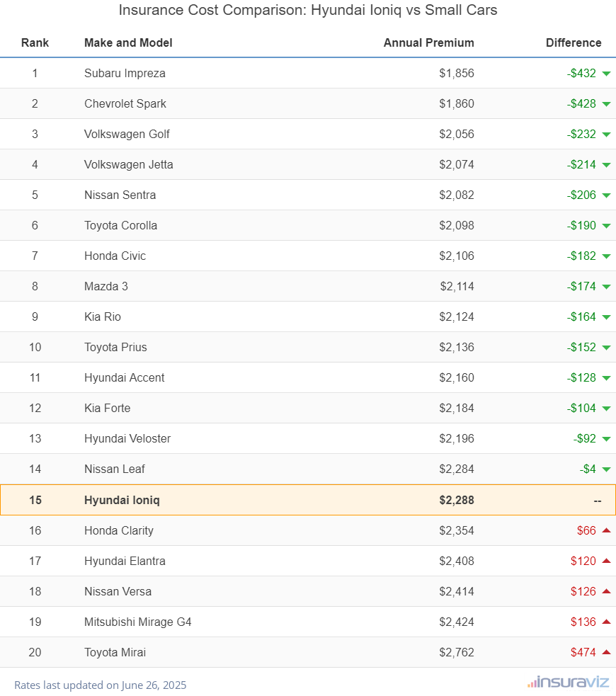This screenshot has width=616, height=696.
Task: Click green down arrow in Hyundai Veloster row
Action: pyautogui.click(x=606, y=439)
